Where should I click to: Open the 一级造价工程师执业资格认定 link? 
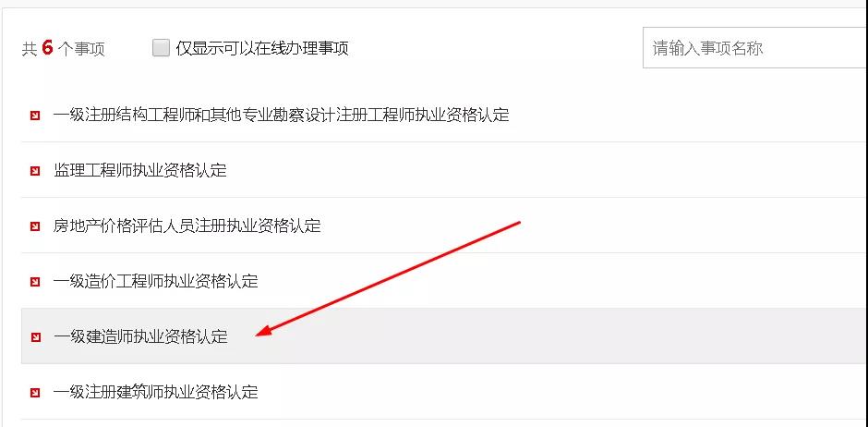pyautogui.click(x=155, y=281)
